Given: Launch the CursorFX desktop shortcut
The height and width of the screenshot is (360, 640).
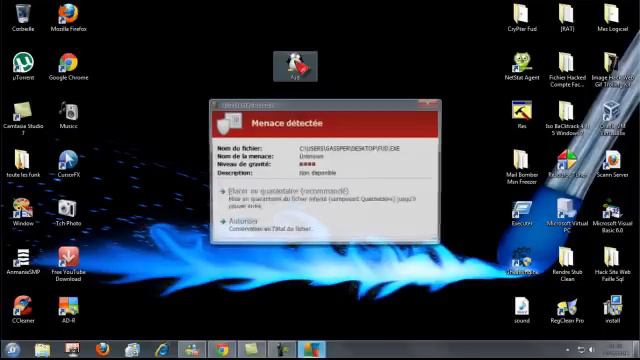Looking at the screenshot, I should tap(68, 163).
